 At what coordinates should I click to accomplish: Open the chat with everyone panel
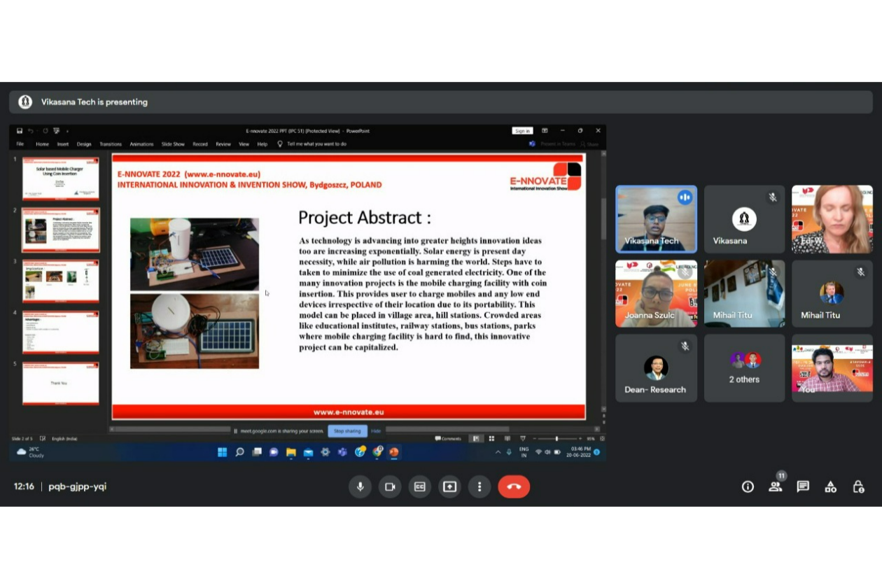pyautogui.click(x=803, y=486)
